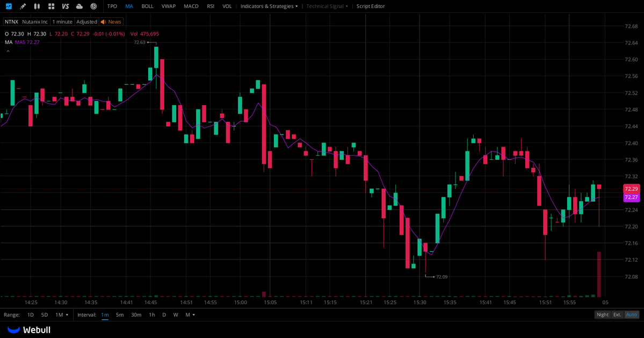Toggle Auto scale button
Image resolution: width=644 pixels, height=338 pixels.
(x=631, y=314)
